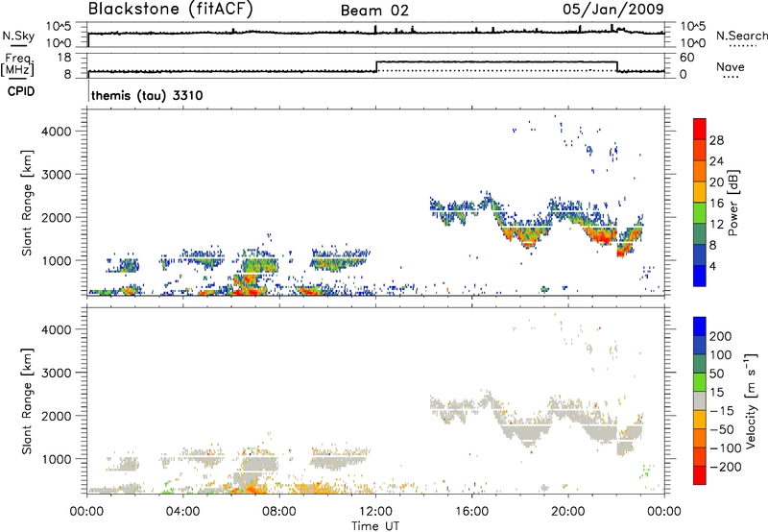This screenshot has width=768, height=532.
Task: Click the frequency step-down near 22:00 UT
Action: tap(617, 66)
